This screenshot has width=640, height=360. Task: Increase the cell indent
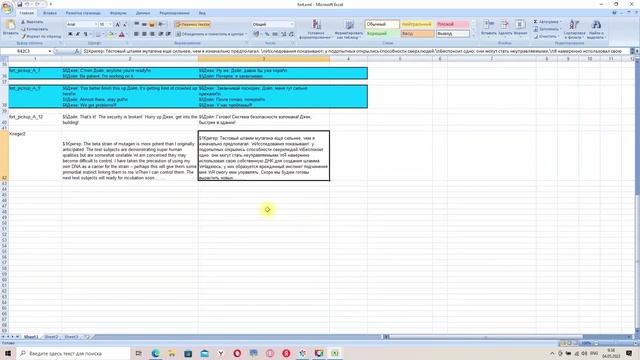point(168,34)
